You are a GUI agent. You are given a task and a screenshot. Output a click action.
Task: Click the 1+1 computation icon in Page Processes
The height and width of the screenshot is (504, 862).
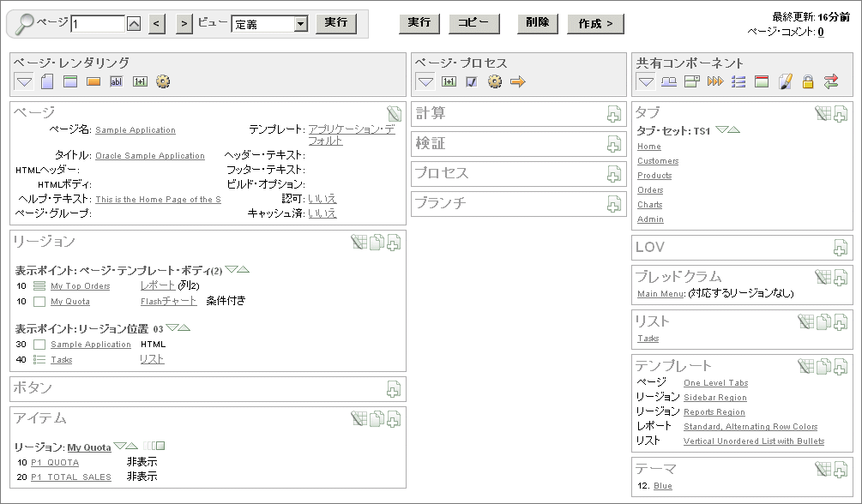[447, 81]
